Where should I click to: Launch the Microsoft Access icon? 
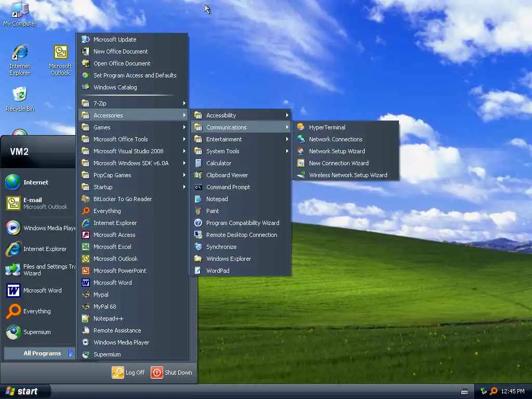pos(86,235)
